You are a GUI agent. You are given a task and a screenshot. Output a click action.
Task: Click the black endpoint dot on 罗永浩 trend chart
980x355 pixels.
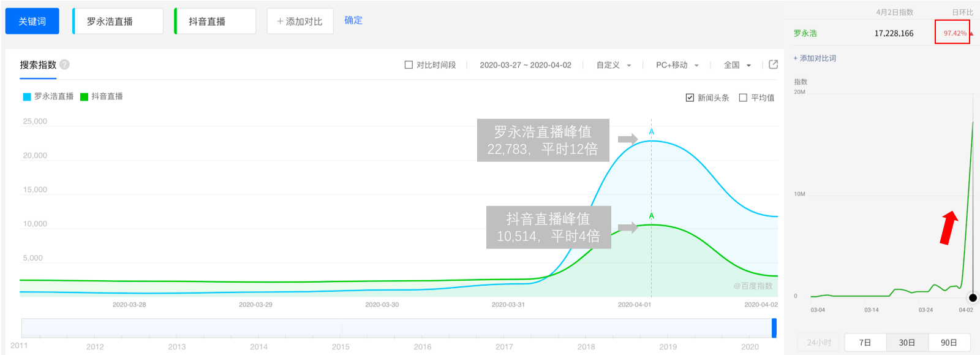(973, 298)
